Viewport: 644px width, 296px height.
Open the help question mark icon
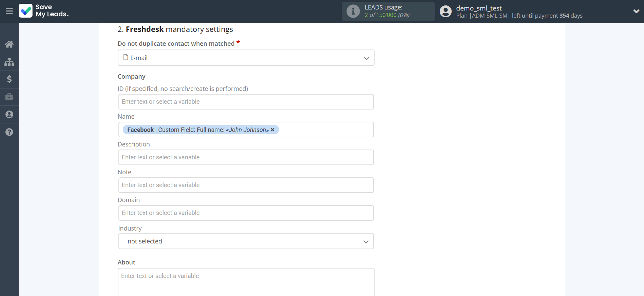point(9,132)
